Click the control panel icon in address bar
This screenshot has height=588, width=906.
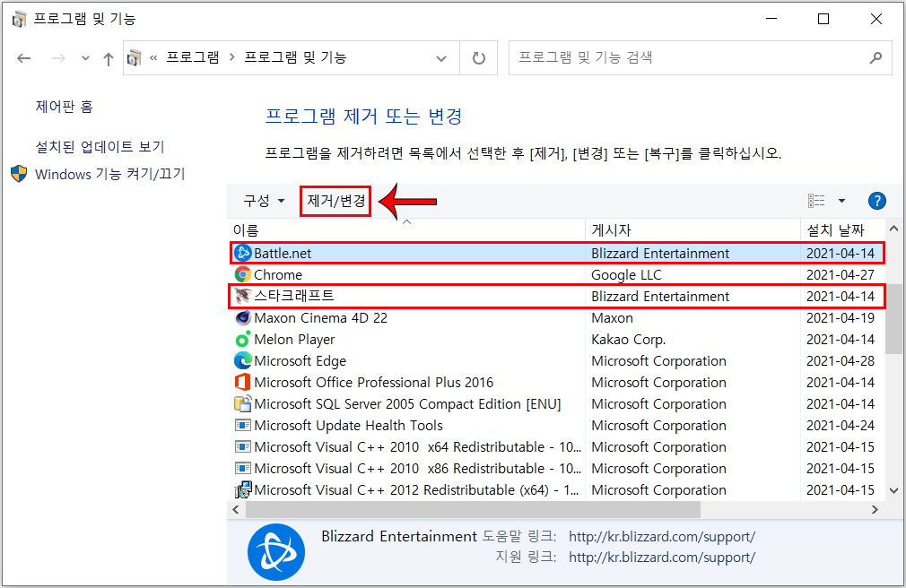[134, 57]
